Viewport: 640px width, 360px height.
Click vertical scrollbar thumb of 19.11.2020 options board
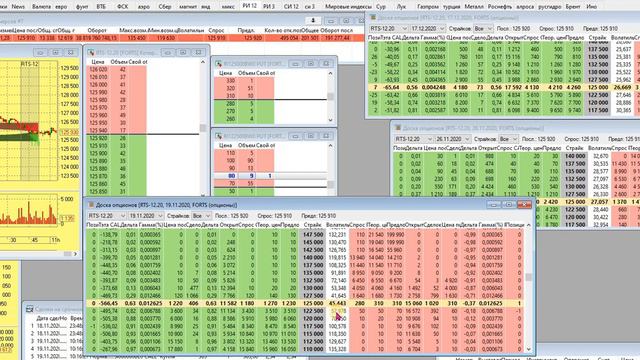click(529, 277)
